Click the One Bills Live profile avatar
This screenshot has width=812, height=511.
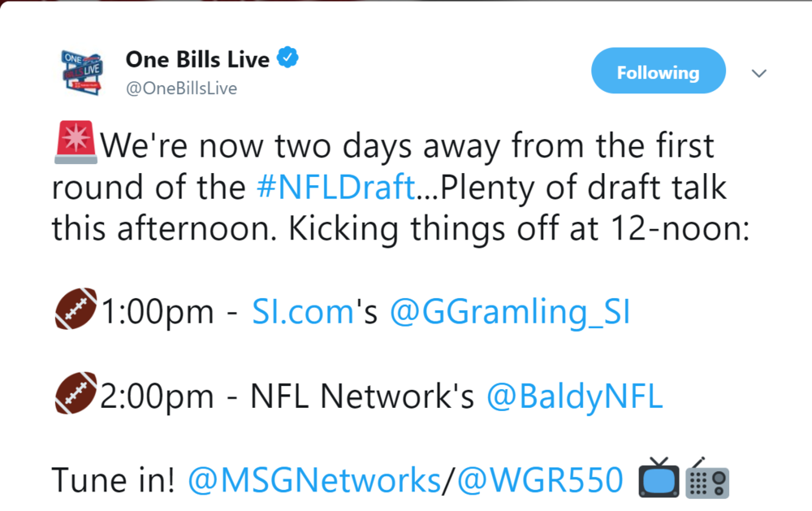coord(82,72)
